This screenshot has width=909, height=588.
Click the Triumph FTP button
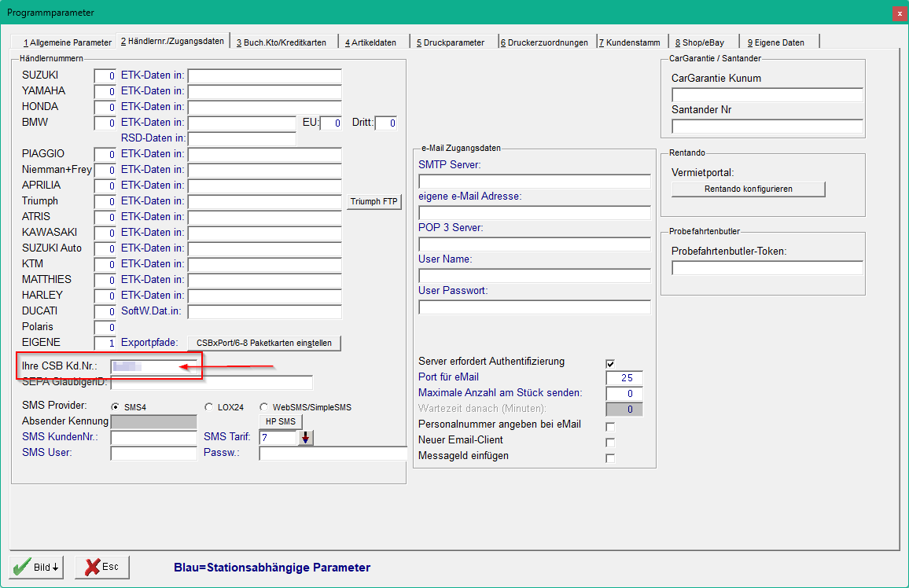click(x=374, y=201)
